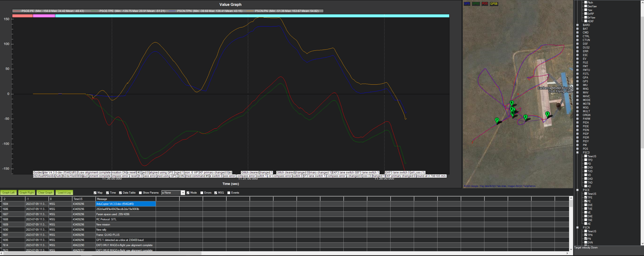Uncheck the Map checkbox
Viewport: 644px width, 256px height.
point(95,193)
